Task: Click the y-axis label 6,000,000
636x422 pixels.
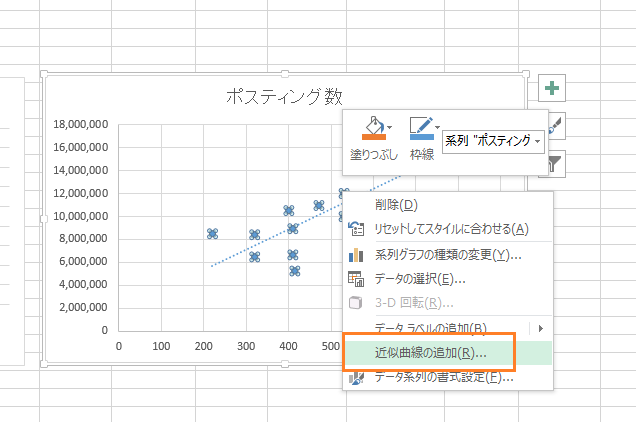Action: [x=84, y=261]
